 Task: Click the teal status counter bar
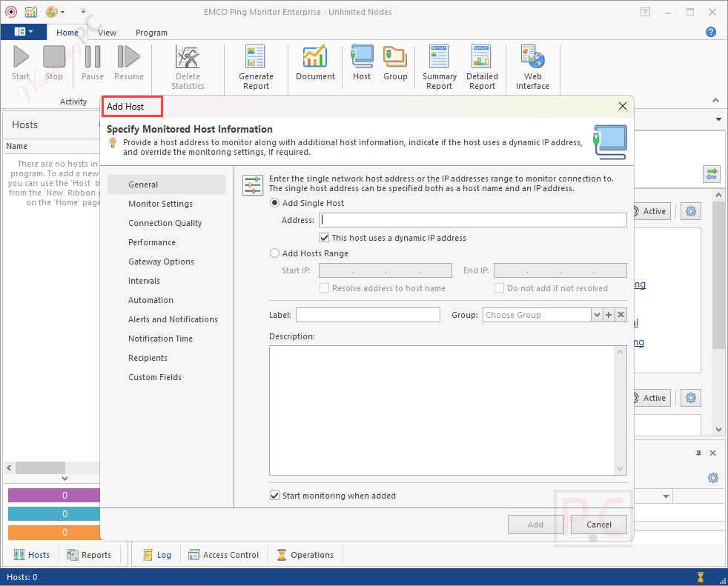click(x=54, y=514)
